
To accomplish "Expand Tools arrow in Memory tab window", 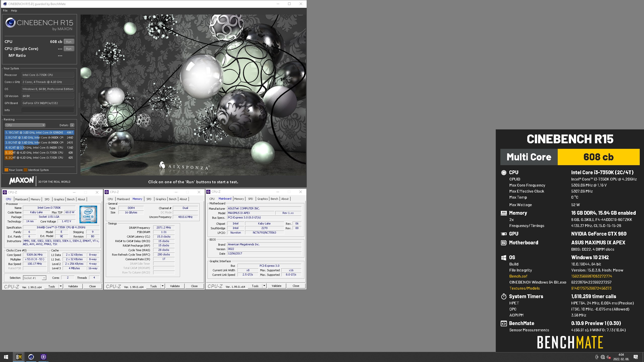I will (163, 286).
